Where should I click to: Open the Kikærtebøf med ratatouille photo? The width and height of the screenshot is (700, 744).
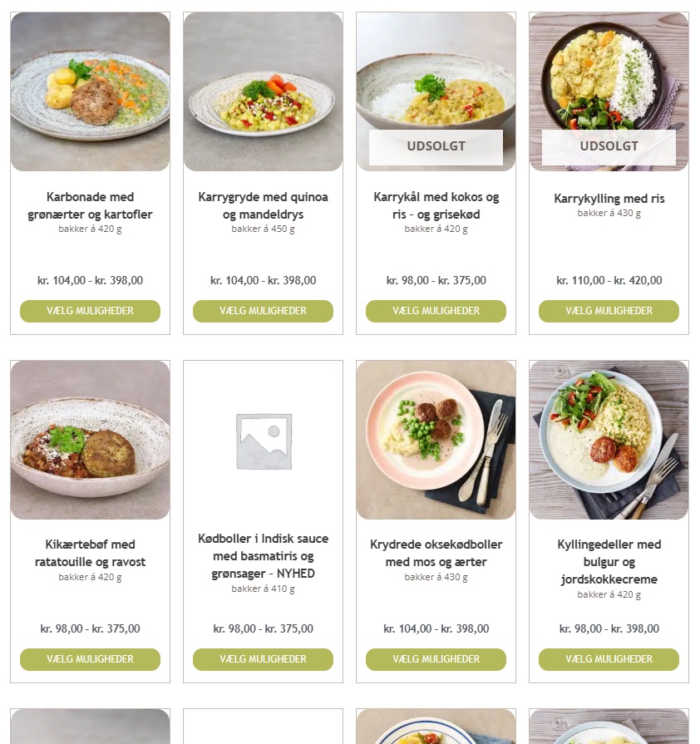point(90,440)
